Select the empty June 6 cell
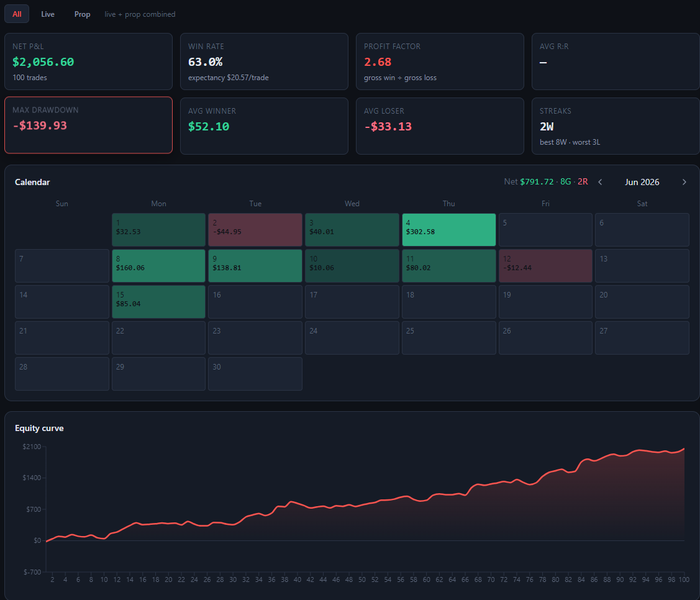Viewport: 700px width, 600px height. (642, 230)
